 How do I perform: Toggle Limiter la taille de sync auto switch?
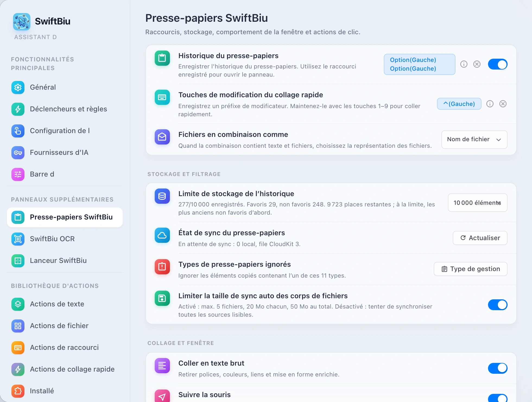[x=498, y=305]
